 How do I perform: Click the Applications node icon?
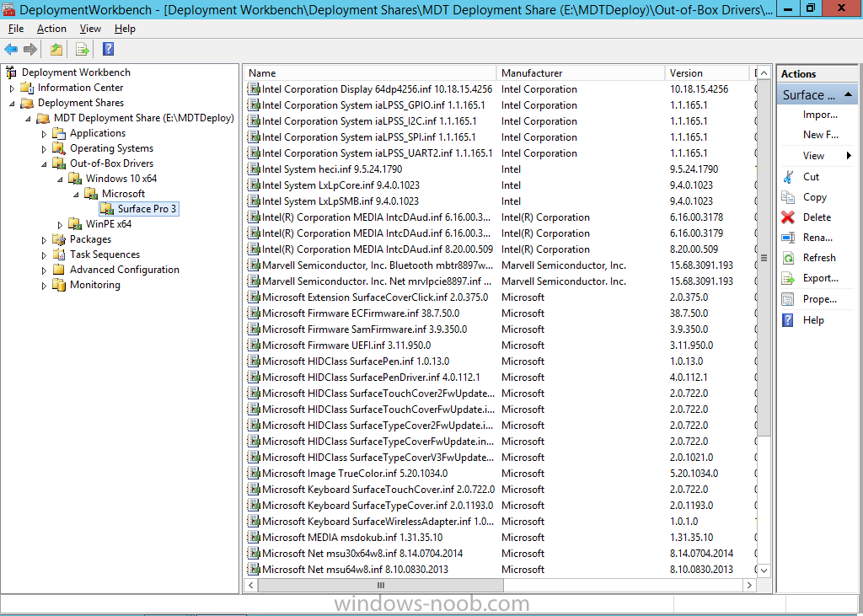coord(59,133)
